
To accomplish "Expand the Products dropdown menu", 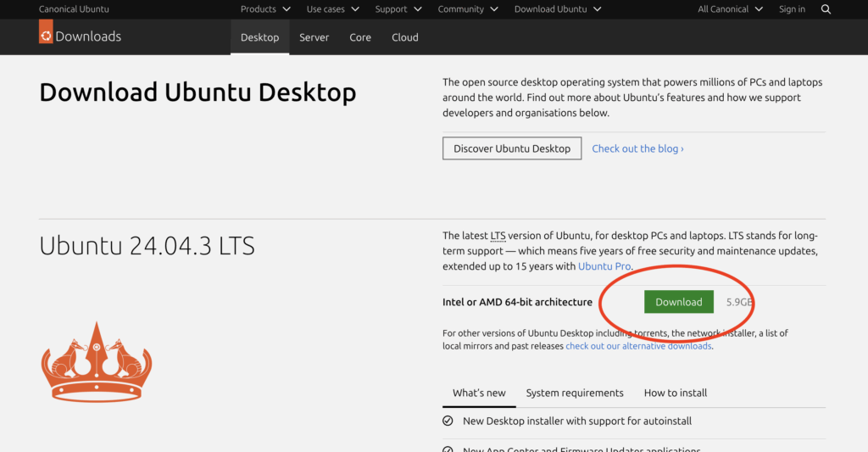I will pyautogui.click(x=265, y=9).
